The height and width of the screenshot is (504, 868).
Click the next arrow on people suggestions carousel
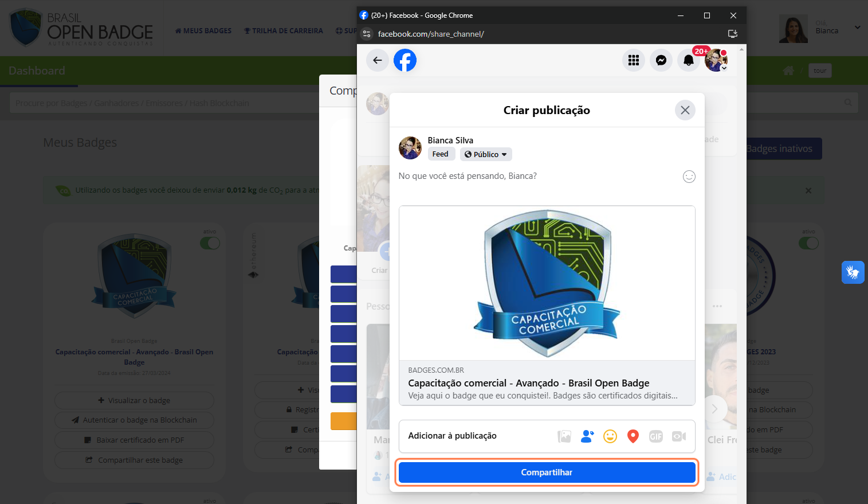point(714,409)
